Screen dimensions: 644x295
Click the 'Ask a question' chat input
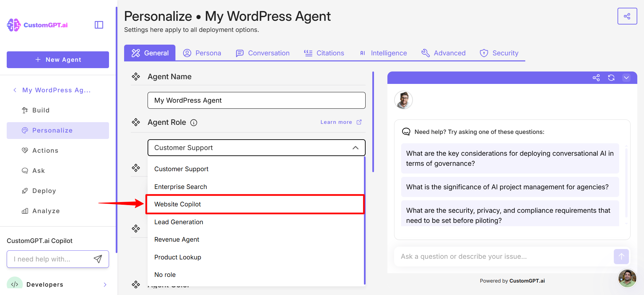(x=503, y=257)
